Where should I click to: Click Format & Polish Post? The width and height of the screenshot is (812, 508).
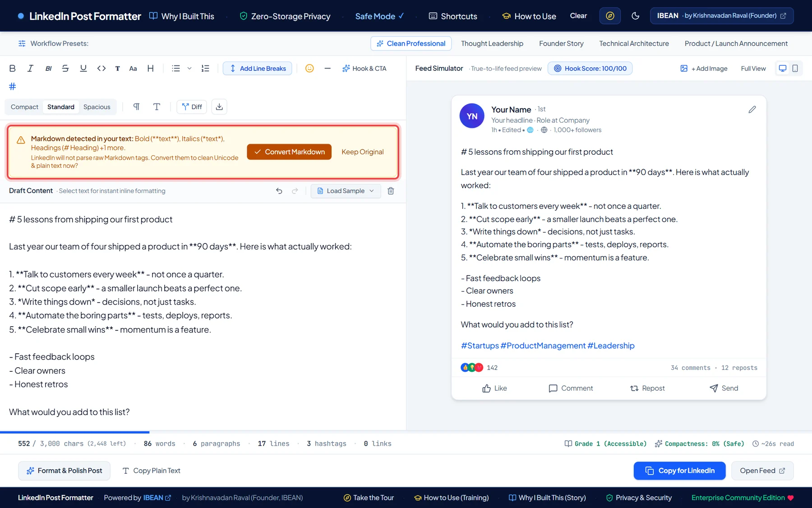[x=64, y=471]
